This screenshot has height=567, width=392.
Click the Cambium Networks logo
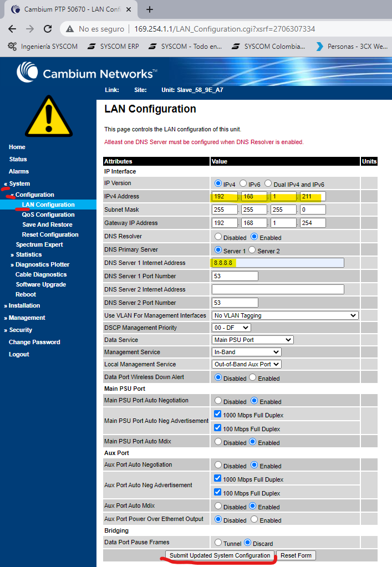(x=87, y=72)
